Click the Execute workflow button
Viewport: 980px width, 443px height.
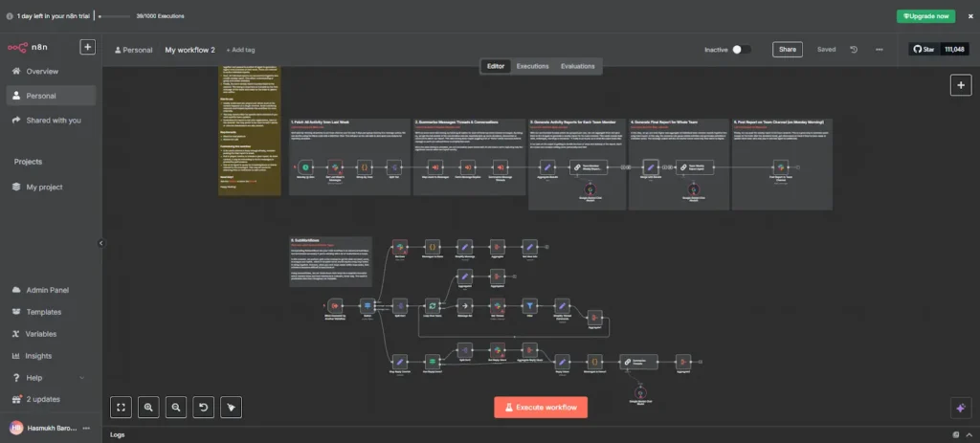[541, 408]
